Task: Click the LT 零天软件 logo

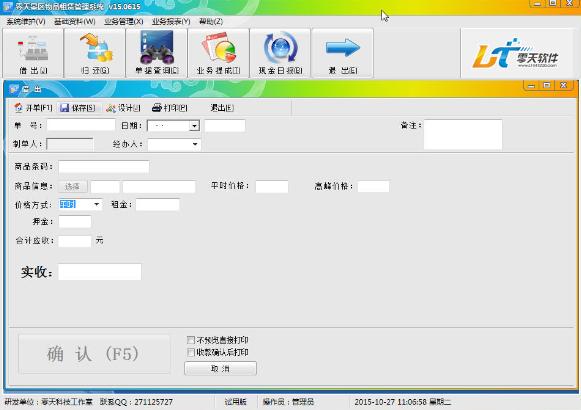Action: 515,54
